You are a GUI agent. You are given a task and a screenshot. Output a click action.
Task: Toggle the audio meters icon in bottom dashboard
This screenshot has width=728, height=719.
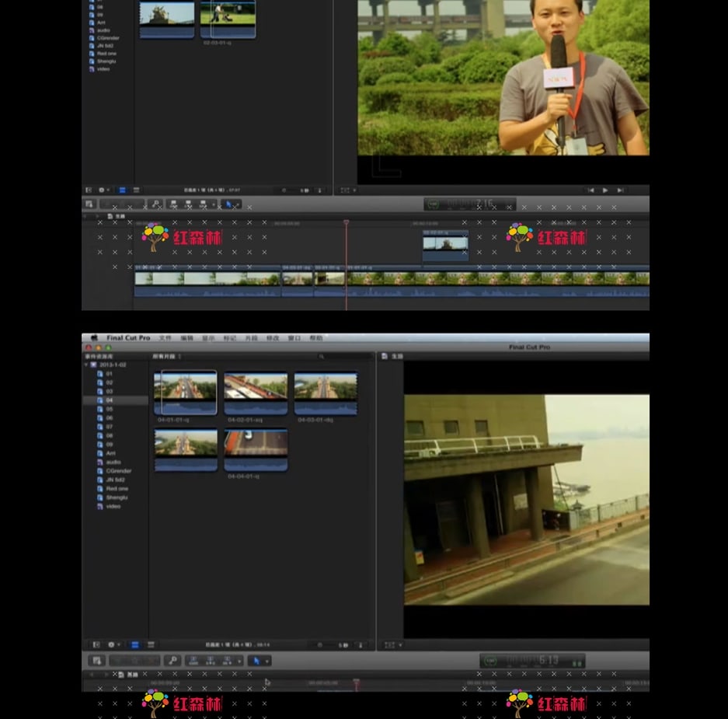click(576, 663)
